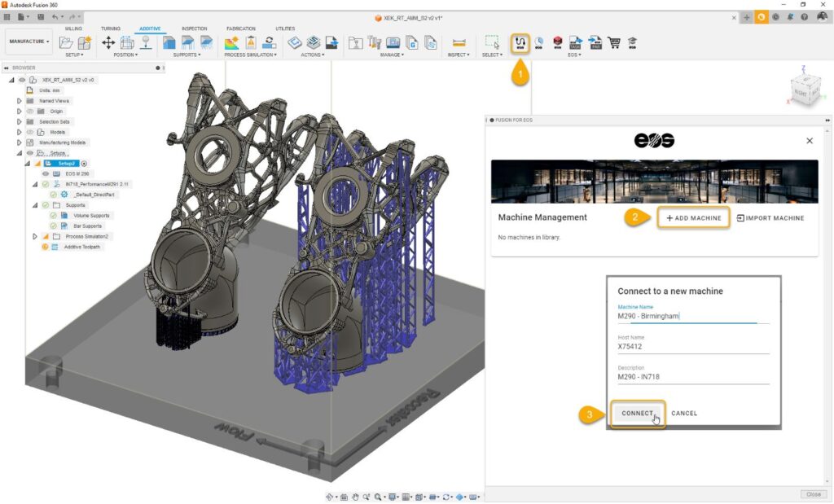Expand the Named Views tree node
This screenshot has height=504, width=834.
pyautogui.click(x=19, y=101)
